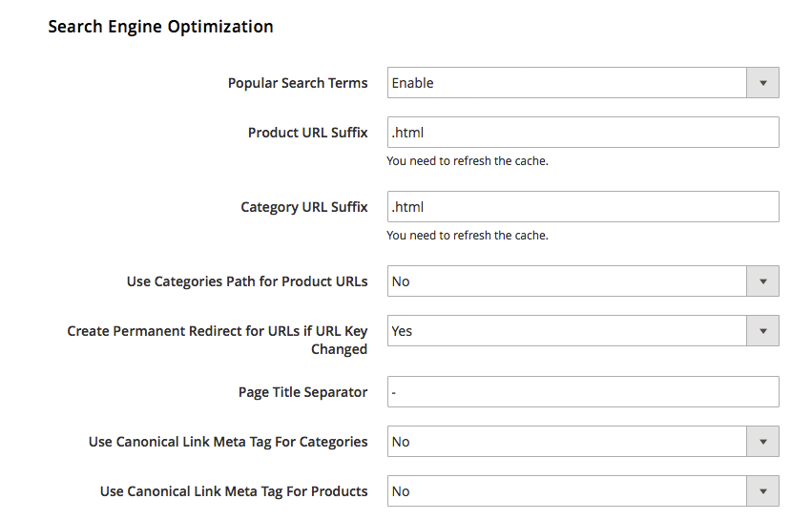This screenshot has width=812, height=520.
Task: Click arrow icon on Use Categories Path dropdown
Action: tap(762, 281)
